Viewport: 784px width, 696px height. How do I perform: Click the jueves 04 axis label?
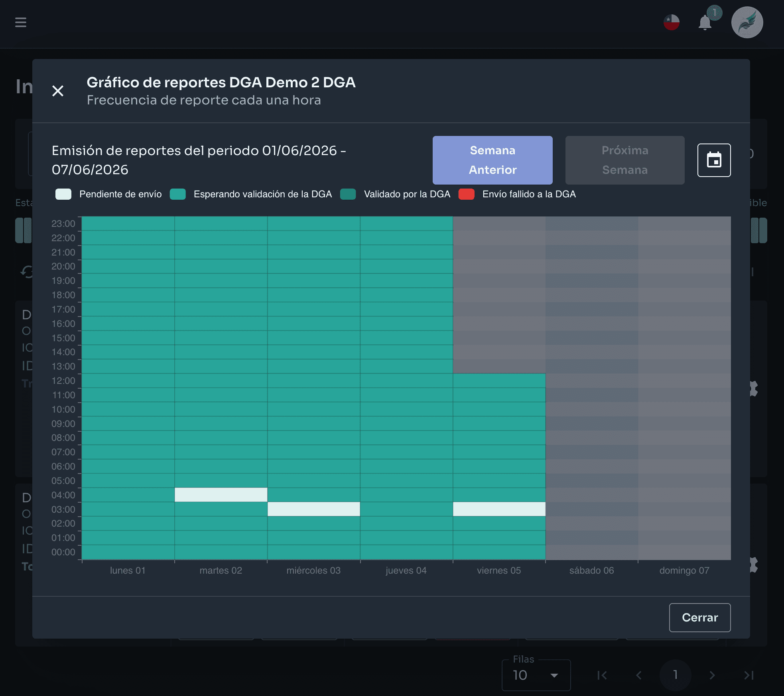click(406, 570)
